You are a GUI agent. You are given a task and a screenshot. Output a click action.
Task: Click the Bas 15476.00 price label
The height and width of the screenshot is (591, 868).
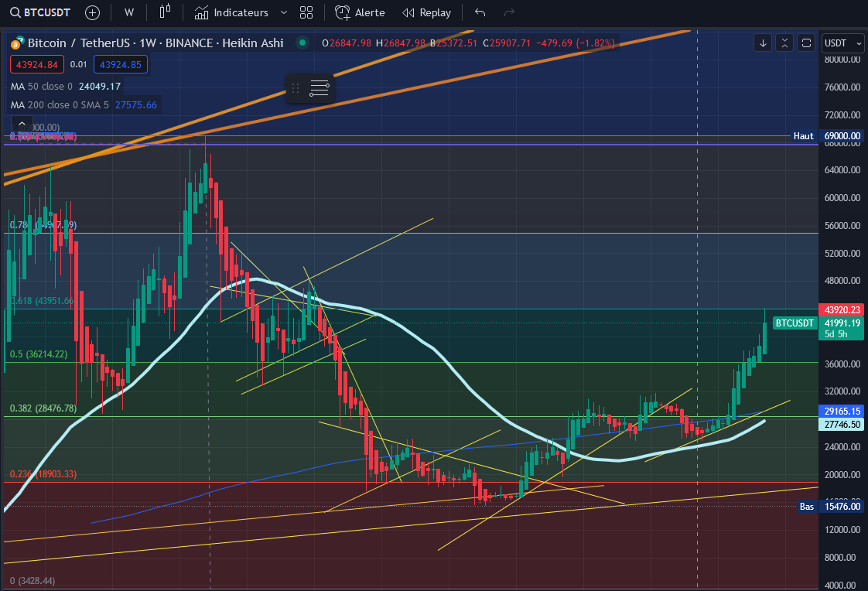(830, 507)
